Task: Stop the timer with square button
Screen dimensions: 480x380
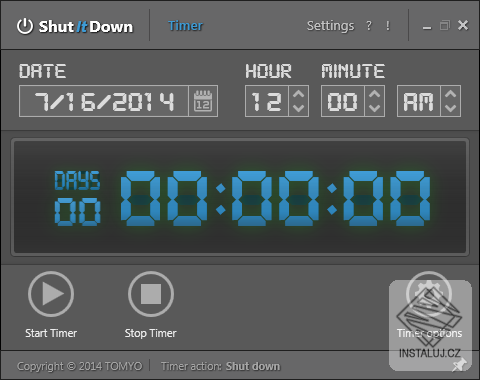Action: [x=151, y=294]
